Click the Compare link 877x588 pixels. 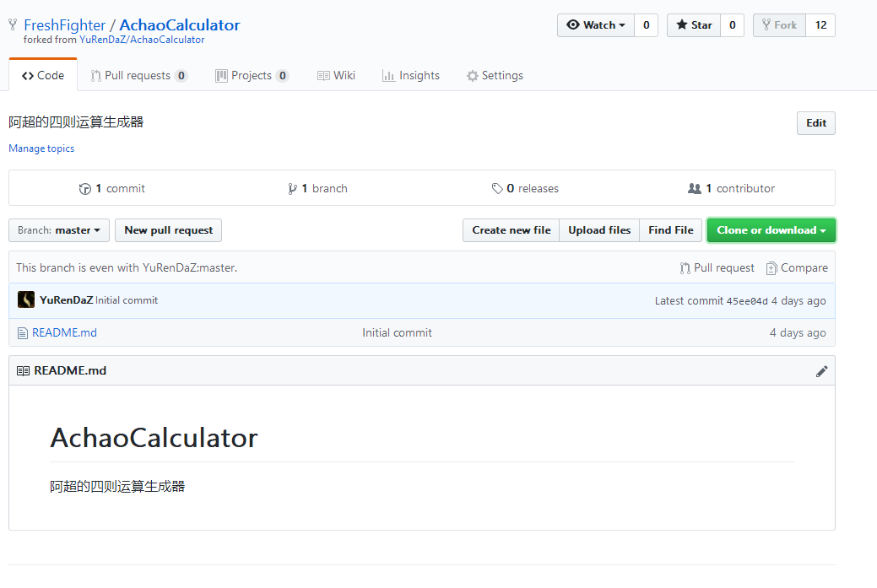pos(797,267)
